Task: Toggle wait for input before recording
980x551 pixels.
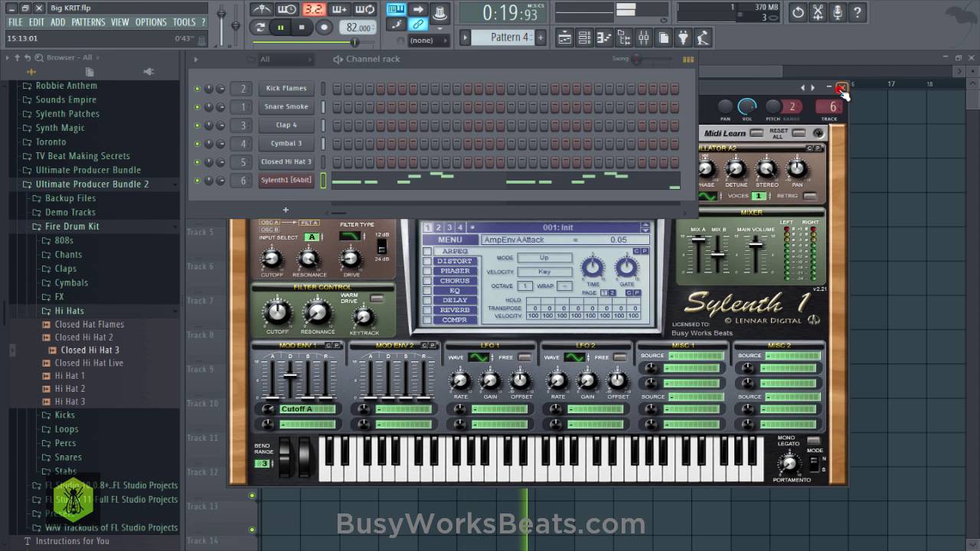Action: (287, 9)
